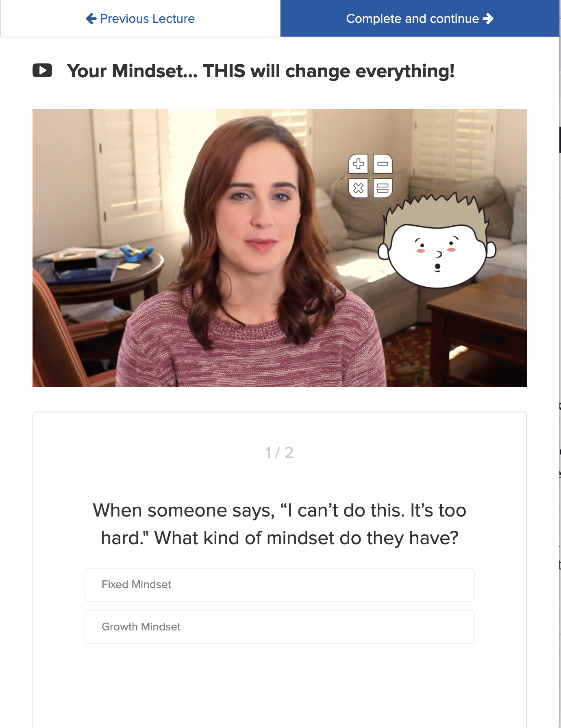This screenshot has width=561, height=728.
Task: Click the lecture title 'Your Mindset... THIS will change everything!'
Action: click(261, 71)
